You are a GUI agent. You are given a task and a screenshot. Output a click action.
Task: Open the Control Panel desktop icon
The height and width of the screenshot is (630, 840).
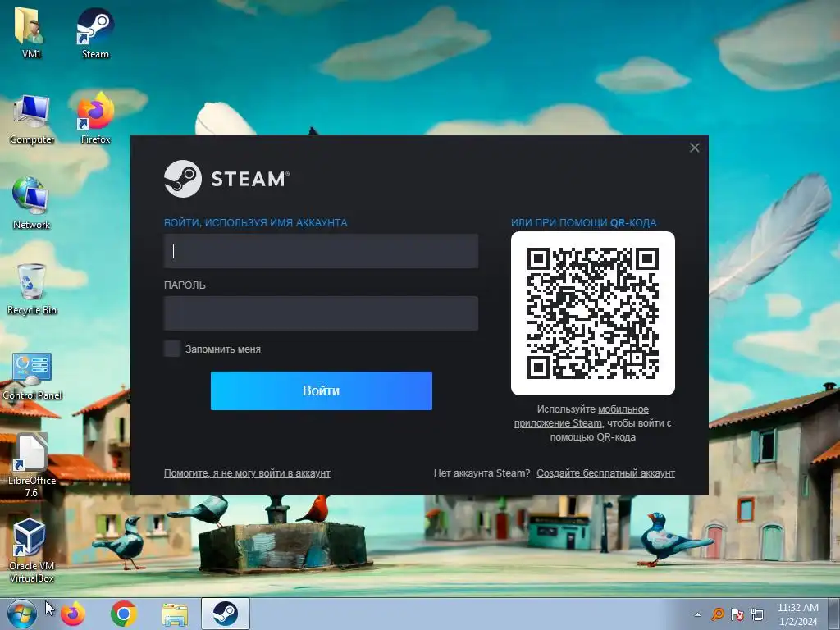[x=32, y=376]
